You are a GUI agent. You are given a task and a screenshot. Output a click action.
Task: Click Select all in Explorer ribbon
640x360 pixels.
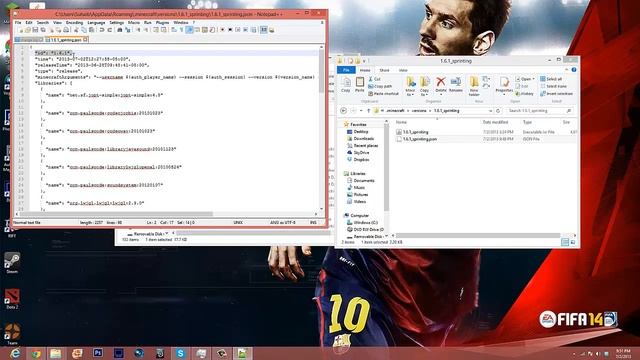551,79
